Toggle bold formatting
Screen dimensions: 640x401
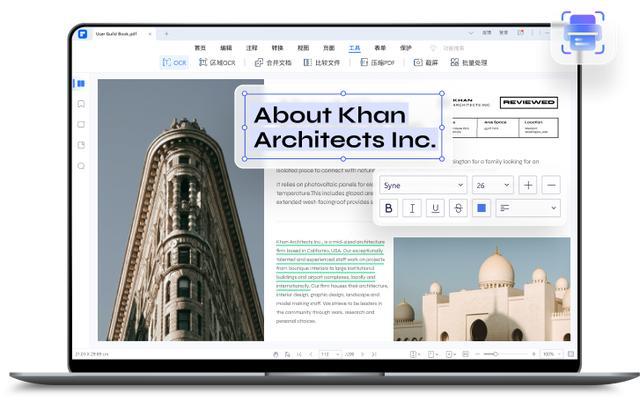390,208
